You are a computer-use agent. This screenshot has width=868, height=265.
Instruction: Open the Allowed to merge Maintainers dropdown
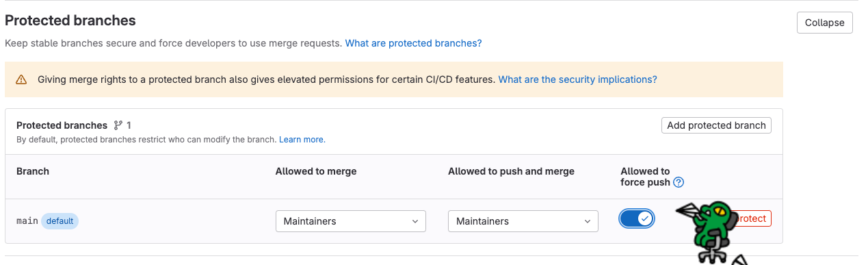pyautogui.click(x=351, y=221)
